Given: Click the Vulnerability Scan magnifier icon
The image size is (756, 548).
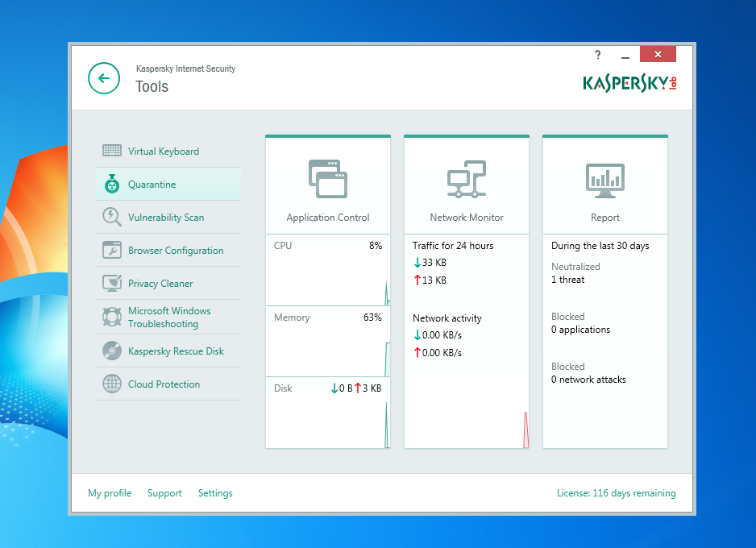Looking at the screenshot, I should [x=112, y=217].
